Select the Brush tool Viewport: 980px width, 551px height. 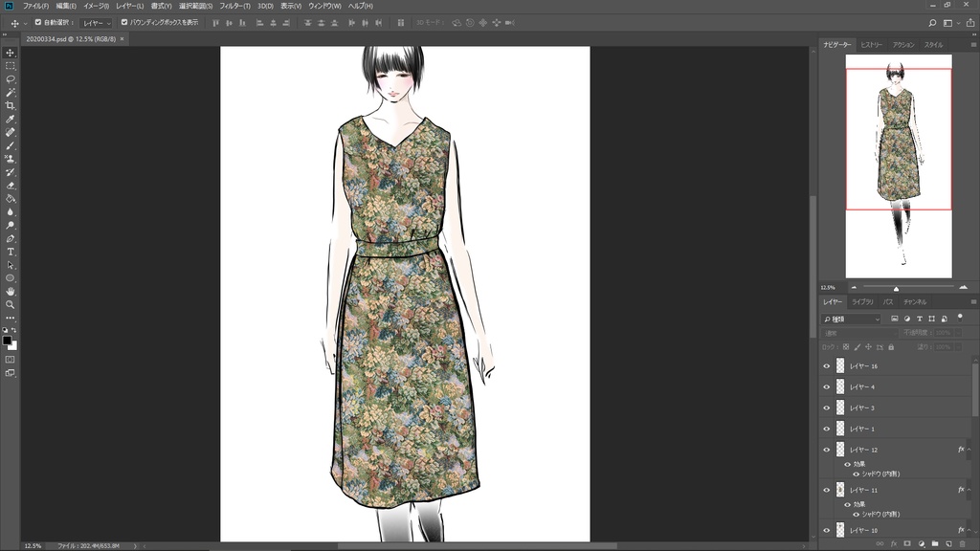[11, 145]
